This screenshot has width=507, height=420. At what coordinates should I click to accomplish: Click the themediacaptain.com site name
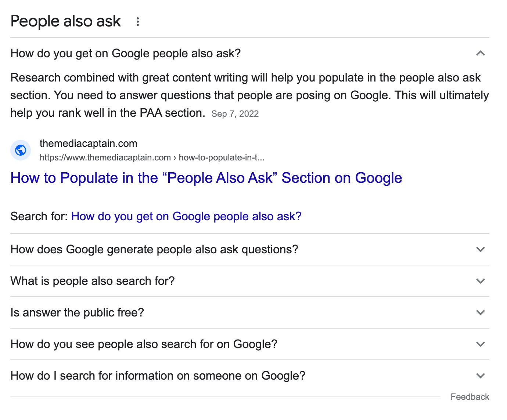88,144
